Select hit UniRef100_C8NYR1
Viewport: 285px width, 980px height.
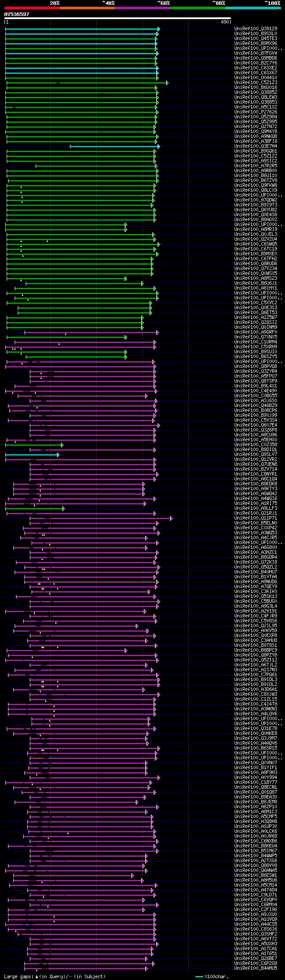[256, 474]
